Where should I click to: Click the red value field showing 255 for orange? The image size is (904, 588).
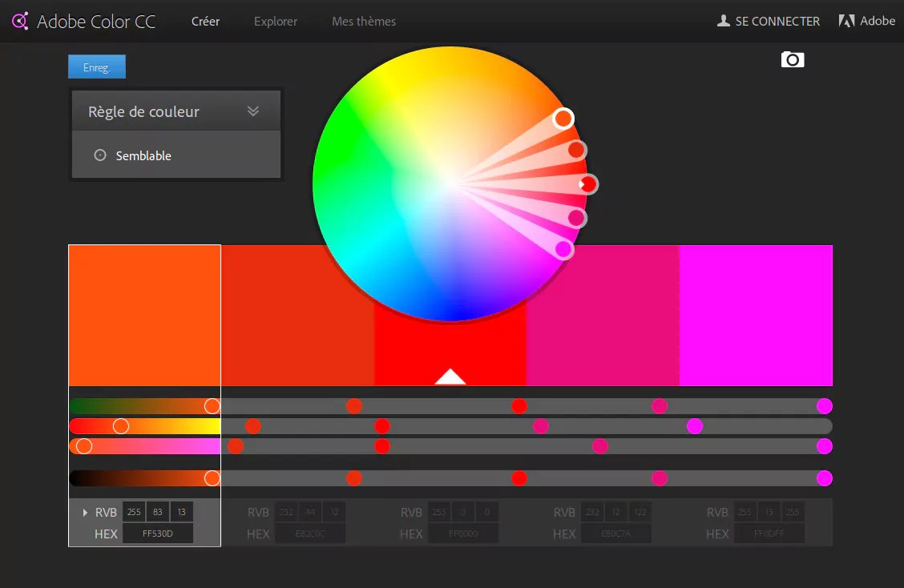coord(134,512)
